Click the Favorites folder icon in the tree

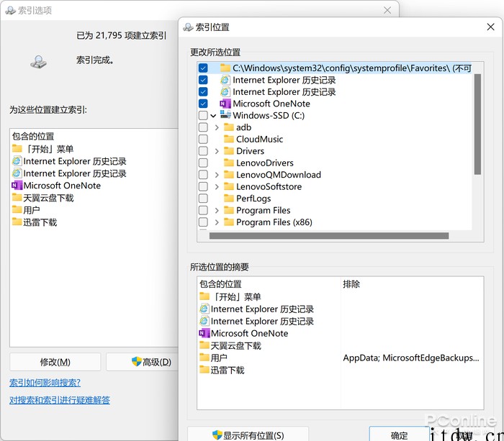click(225, 68)
